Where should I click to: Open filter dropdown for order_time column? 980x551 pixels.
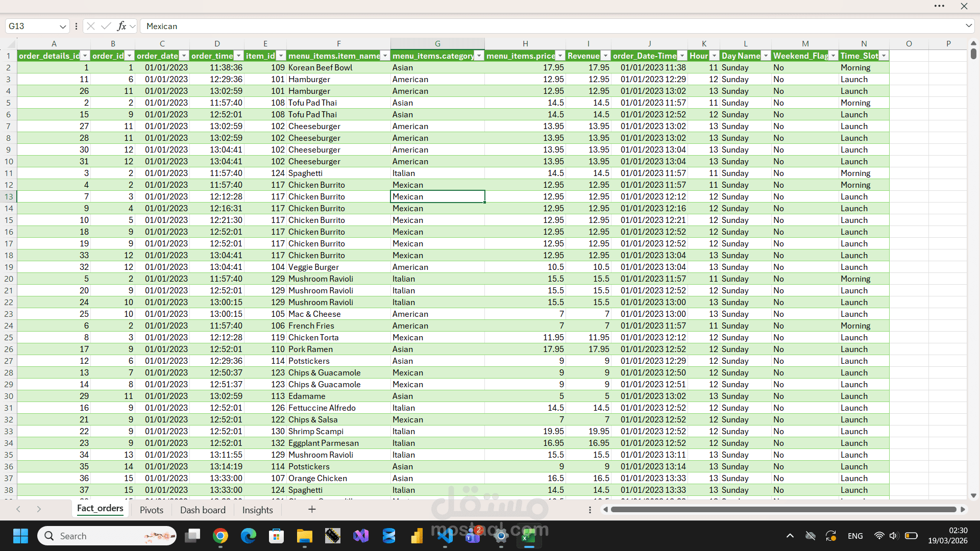[238, 56]
